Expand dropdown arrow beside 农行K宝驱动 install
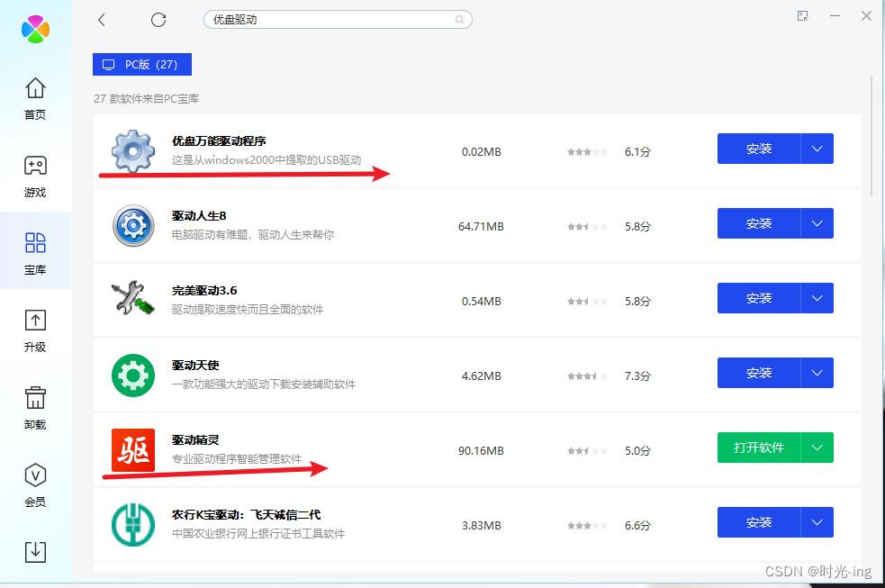This screenshot has height=588, width=885. 817,522
